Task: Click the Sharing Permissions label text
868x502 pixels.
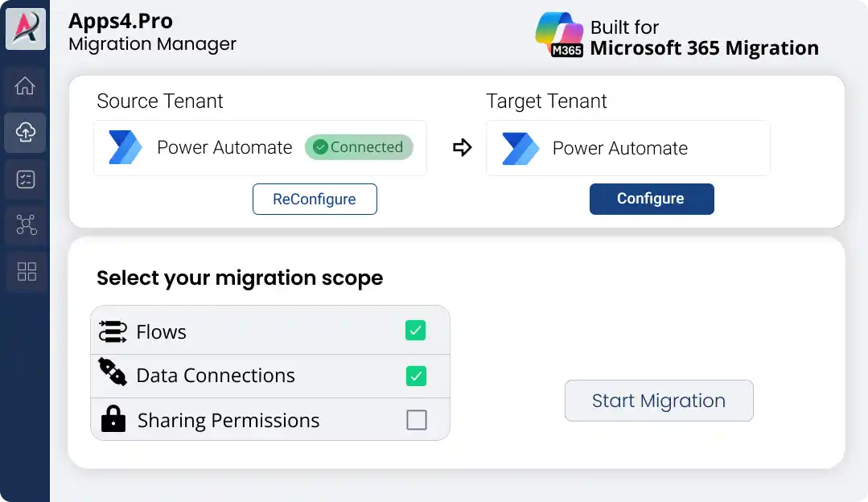Action: click(x=228, y=421)
